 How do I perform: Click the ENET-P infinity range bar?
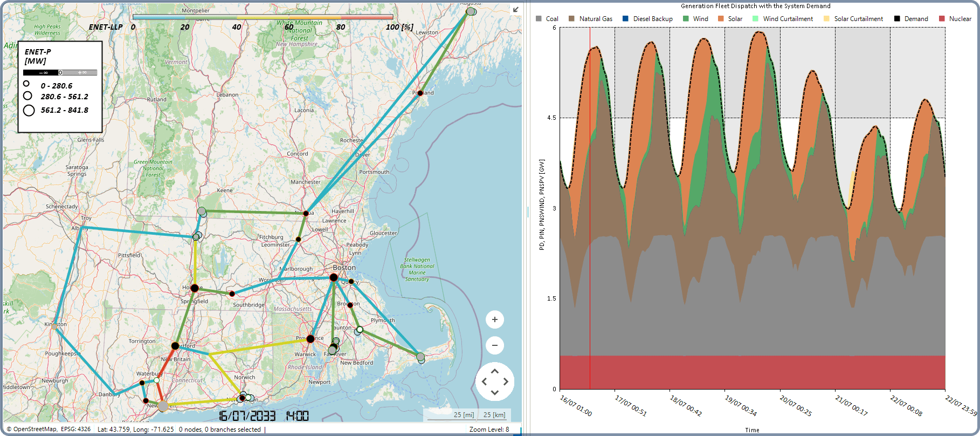tap(60, 72)
